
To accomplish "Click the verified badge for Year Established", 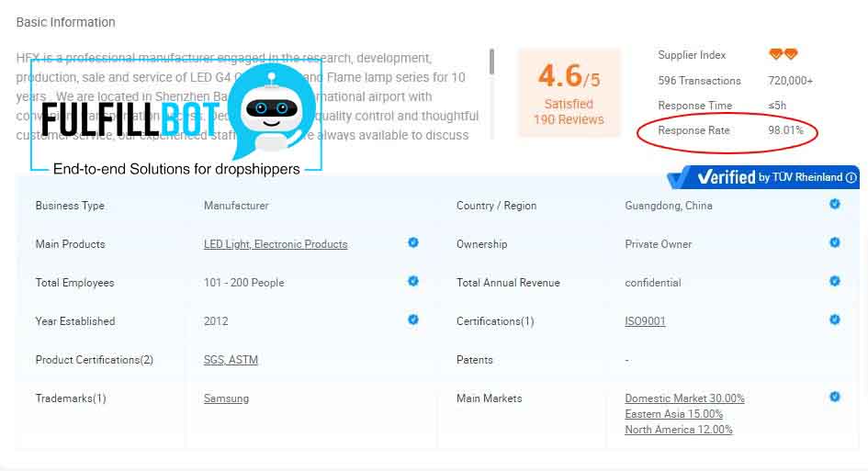I will tap(413, 320).
